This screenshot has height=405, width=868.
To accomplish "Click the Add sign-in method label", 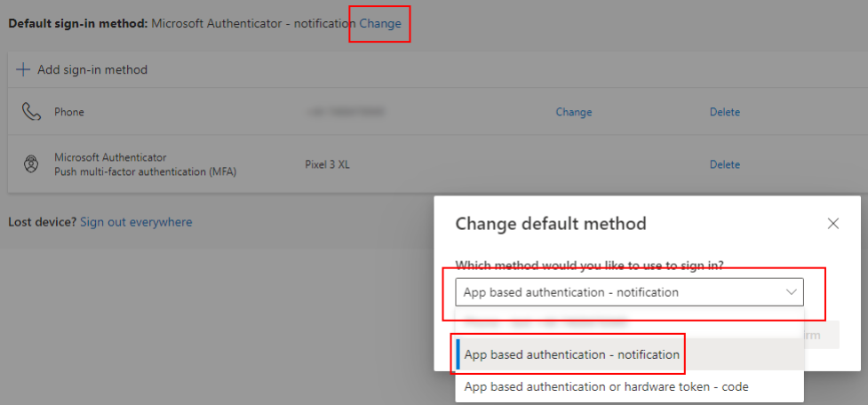I will 92,69.
